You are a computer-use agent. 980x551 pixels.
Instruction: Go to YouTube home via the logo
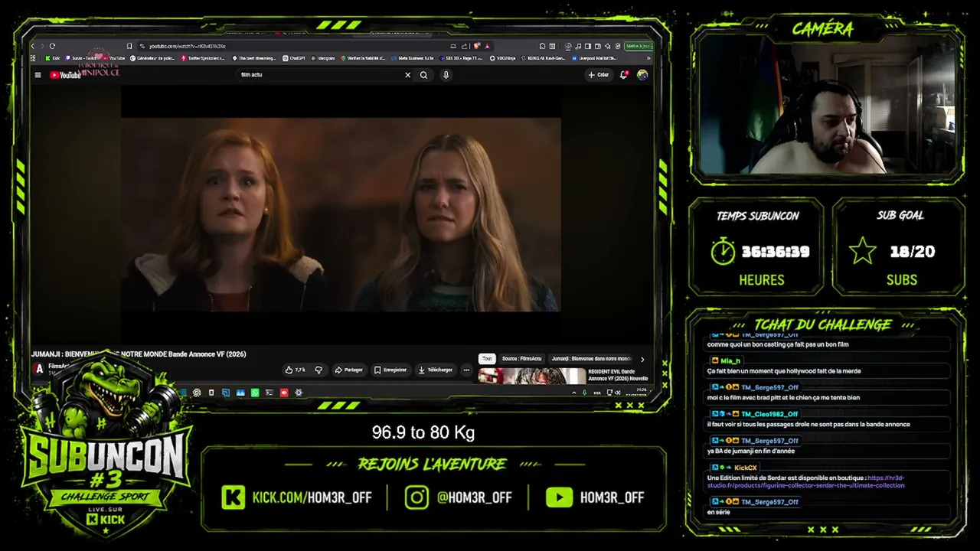(x=65, y=75)
